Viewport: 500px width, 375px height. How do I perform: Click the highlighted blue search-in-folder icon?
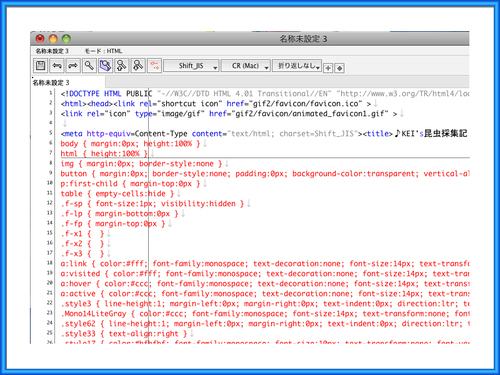[x=105, y=66]
